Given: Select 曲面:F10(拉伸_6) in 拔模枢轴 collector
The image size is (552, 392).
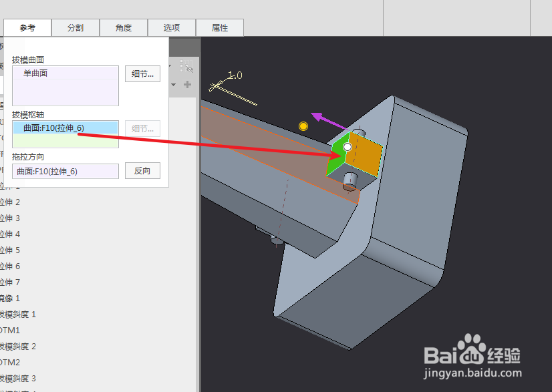Looking at the screenshot, I should click(65, 128).
